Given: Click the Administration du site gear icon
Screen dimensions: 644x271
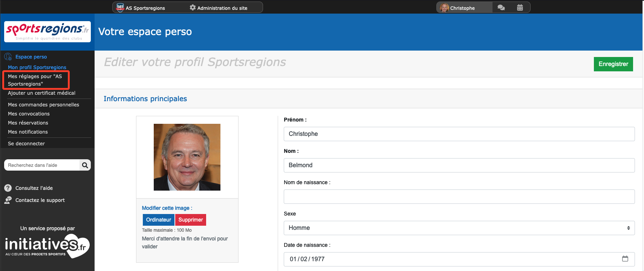Looking at the screenshot, I should click(x=193, y=8).
